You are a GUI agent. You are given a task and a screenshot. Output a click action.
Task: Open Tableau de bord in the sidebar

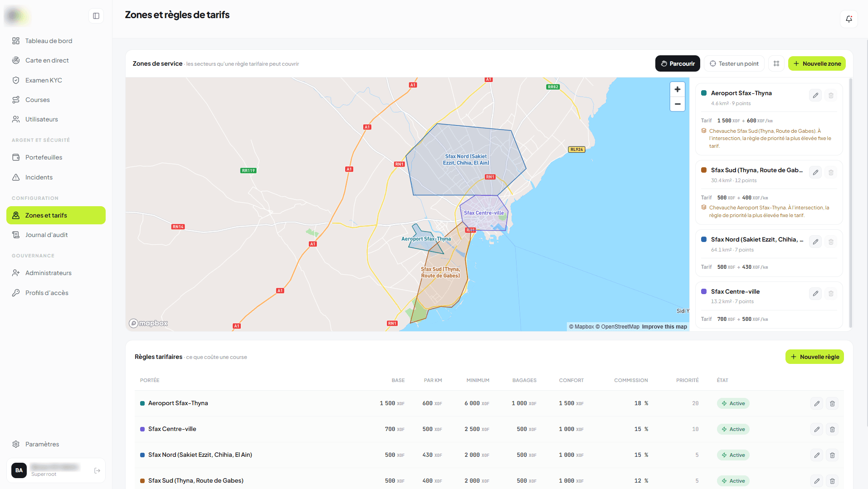(x=56, y=41)
